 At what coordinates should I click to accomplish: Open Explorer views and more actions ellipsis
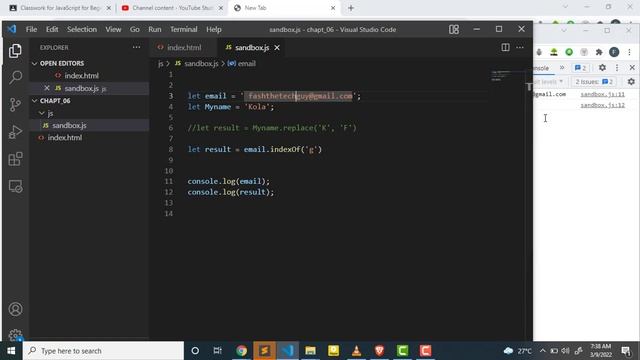click(136, 47)
